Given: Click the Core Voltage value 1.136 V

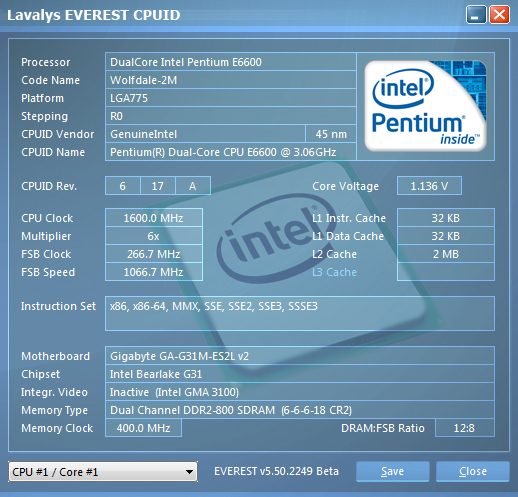Looking at the screenshot, I should click(429, 186).
